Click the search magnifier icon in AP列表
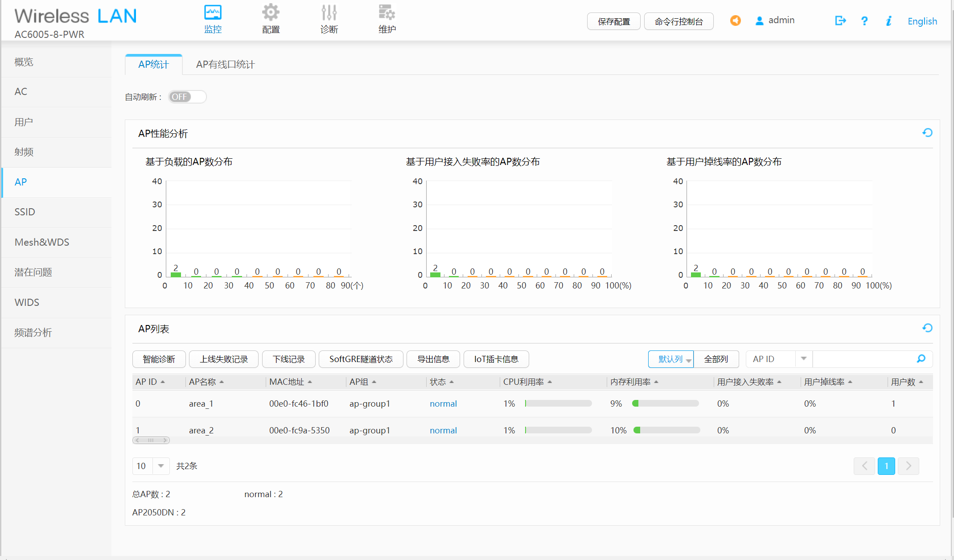954x560 pixels. point(921,359)
